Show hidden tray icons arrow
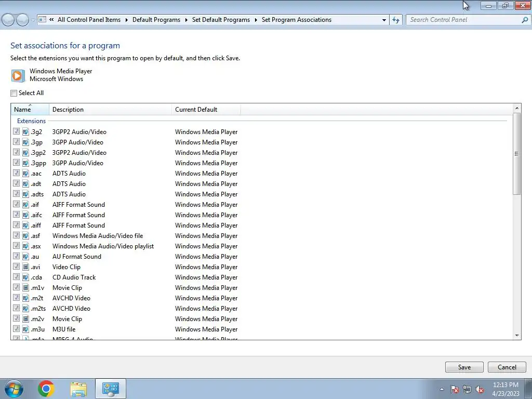The image size is (532, 399). pyautogui.click(x=442, y=389)
